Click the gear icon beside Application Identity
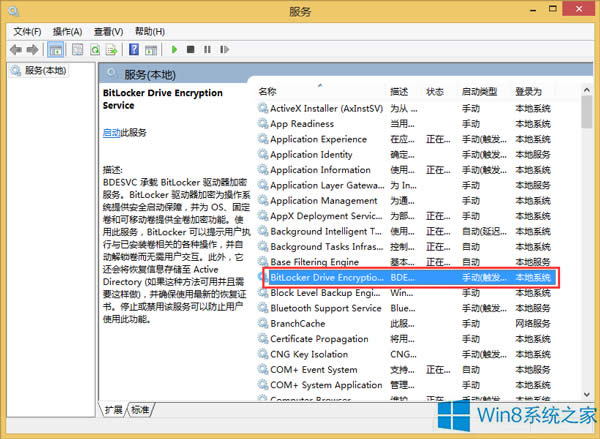The image size is (600, 439). (263, 154)
